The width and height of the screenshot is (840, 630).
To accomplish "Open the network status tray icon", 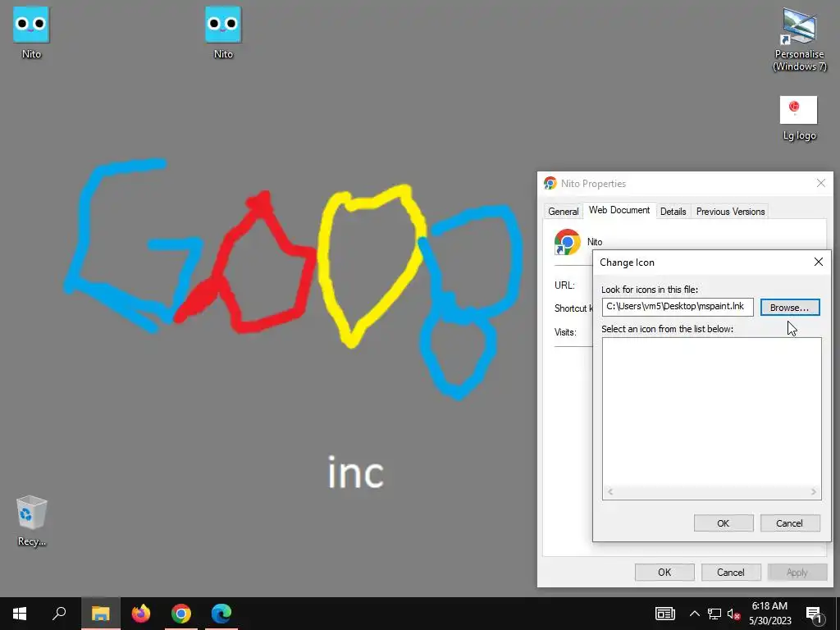I will pyautogui.click(x=714, y=614).
